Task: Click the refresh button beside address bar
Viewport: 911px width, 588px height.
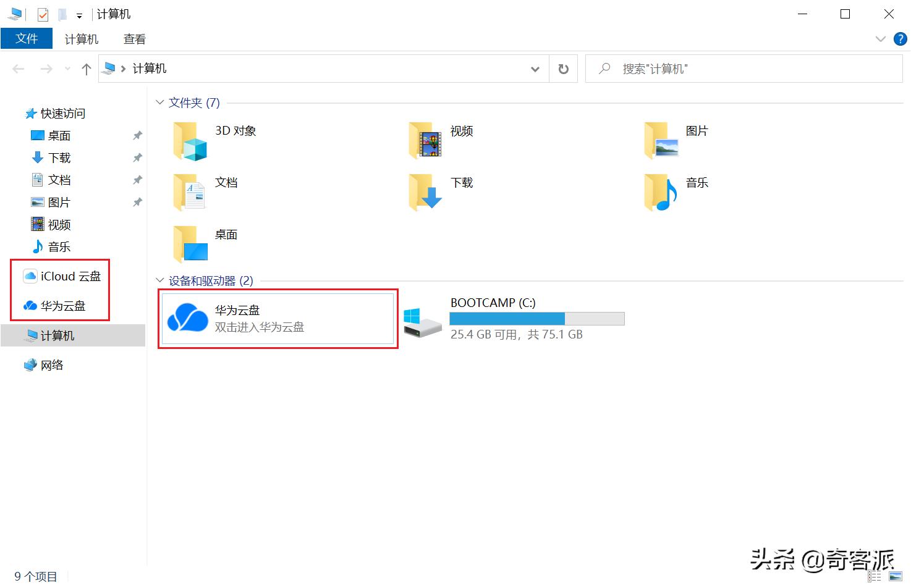Action: 563,69
